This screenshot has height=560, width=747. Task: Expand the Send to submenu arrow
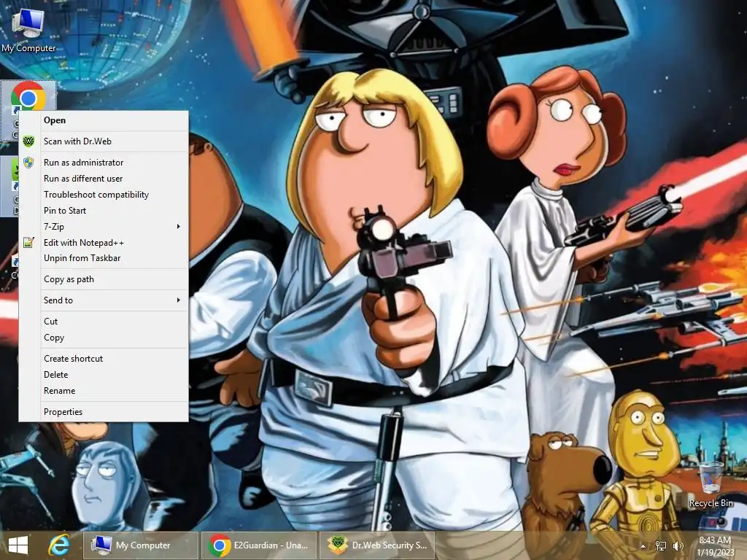pos(179,300)
